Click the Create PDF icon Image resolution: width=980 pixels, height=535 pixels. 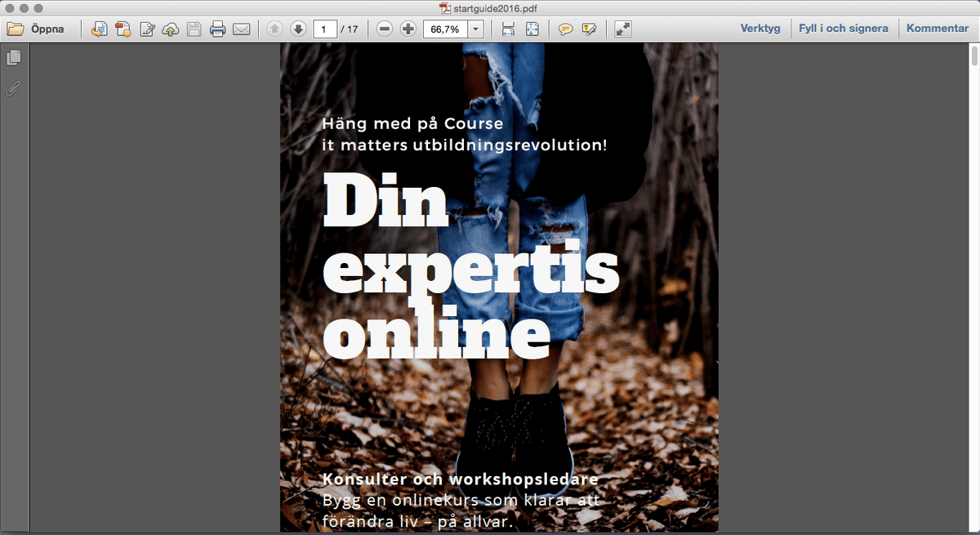[x=123, y=29]
